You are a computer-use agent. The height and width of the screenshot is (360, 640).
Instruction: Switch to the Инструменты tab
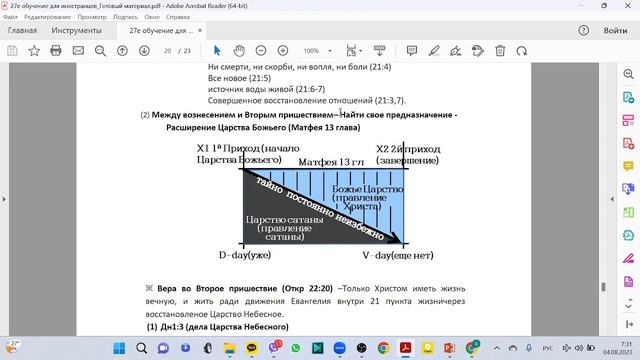click(76, 31)
